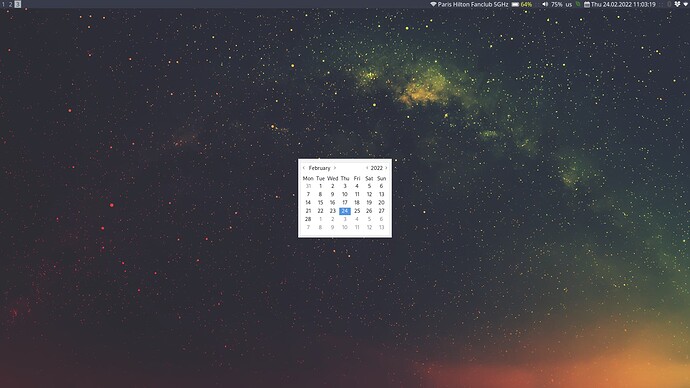Image resolution: width=690 pixels, height=388 pixels.
Task: Click the Wi-Fi signal icon in top bar
Action: tap(433, 4)
